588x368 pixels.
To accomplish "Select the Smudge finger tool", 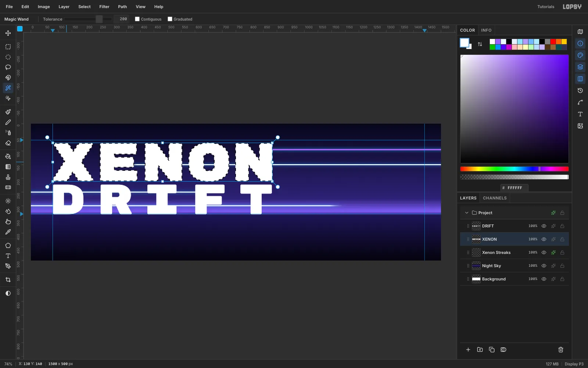I will [x=8, y=222].
